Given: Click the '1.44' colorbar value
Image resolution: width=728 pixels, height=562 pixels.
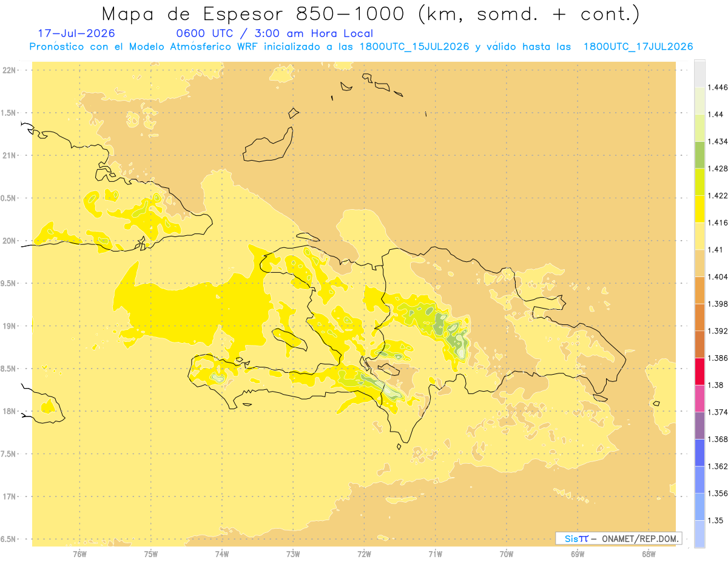Looking at the screenshot, I should [x=715, y=115].
